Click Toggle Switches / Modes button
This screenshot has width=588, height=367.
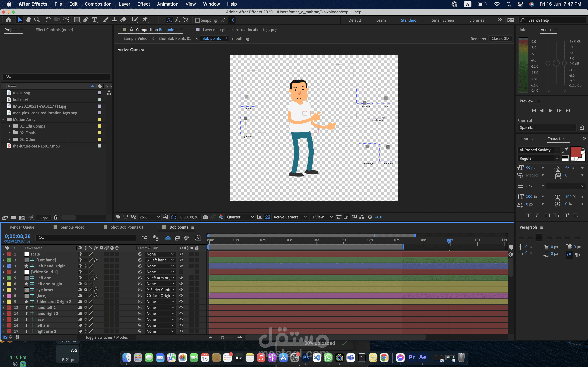(106, 337)
